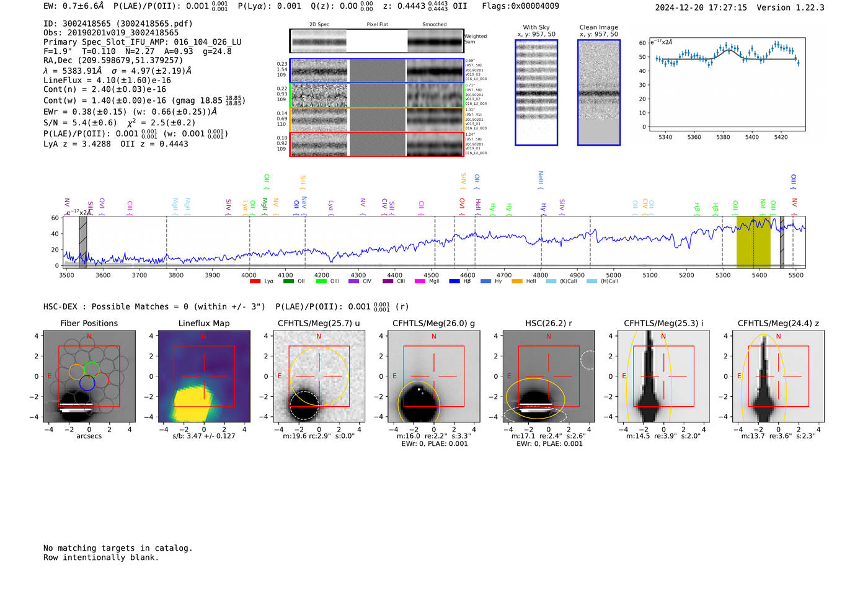
Task: Click the hatched gray band near 5460 Å
Action: [x=782, y=242]
